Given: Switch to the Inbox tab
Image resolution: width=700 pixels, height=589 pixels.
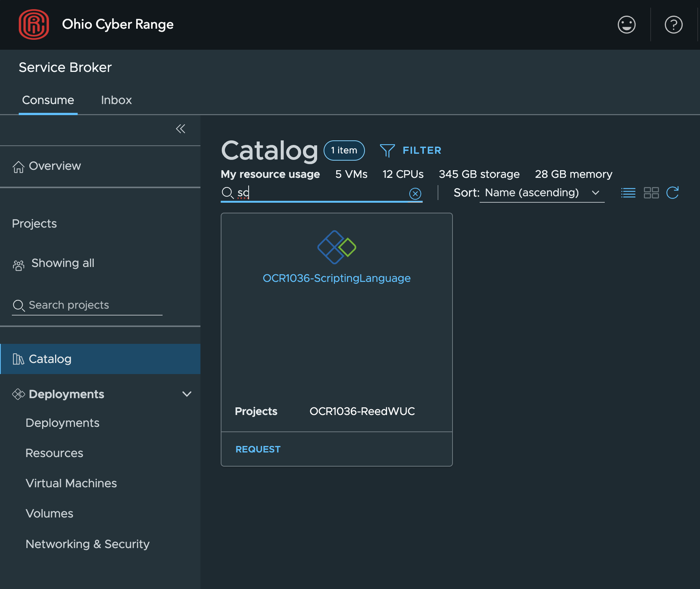Looking at the screenshot, I should [116, 100].
